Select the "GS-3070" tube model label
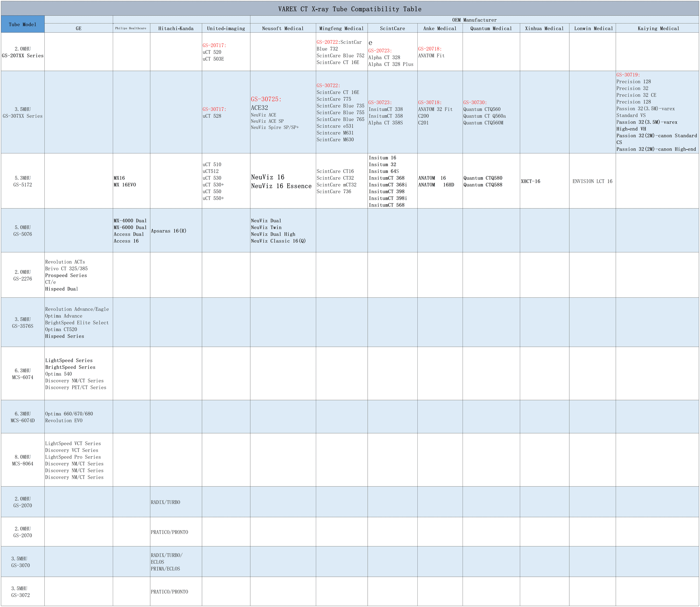This screenshot has height=607, width=700. point(21,565)
